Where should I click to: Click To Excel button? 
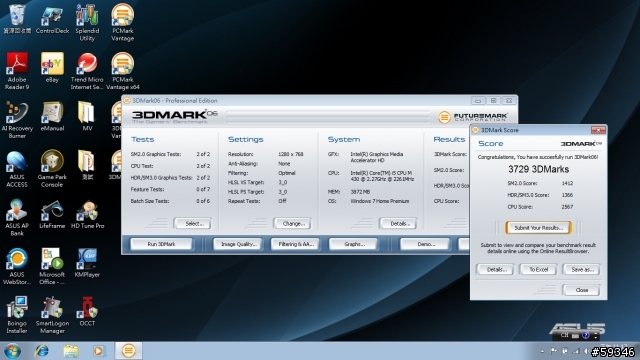pyautogui.click(x=538, y=269)
